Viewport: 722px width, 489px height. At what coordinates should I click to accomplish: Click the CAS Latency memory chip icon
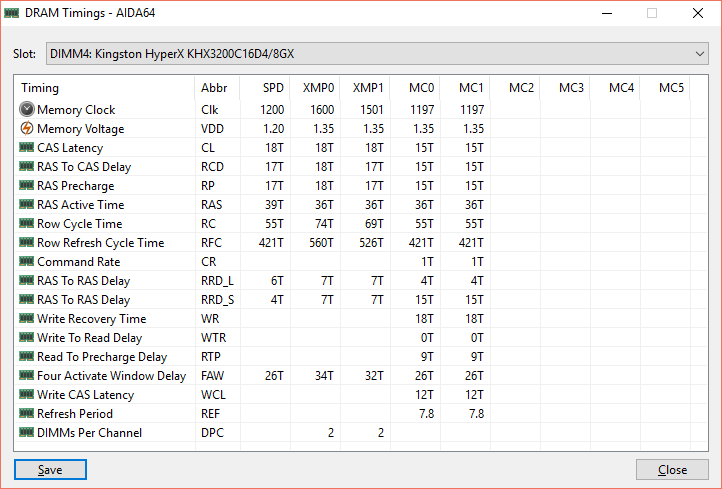click(x=26, y=148)
